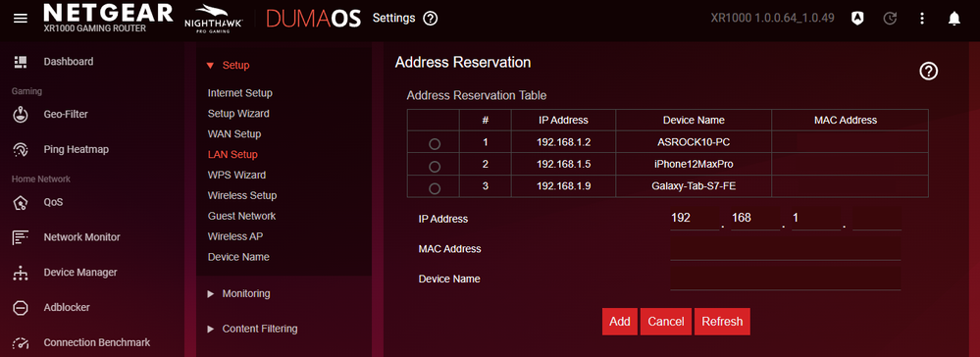
Task: Click the MAC Address column header
Action: [x=850, y=120]
